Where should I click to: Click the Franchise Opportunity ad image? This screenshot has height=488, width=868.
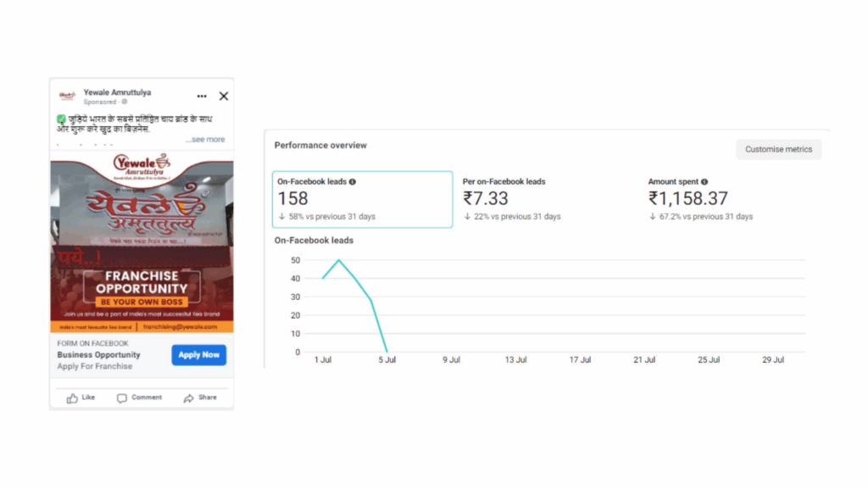pyautogui.click(x=142, y=246)
